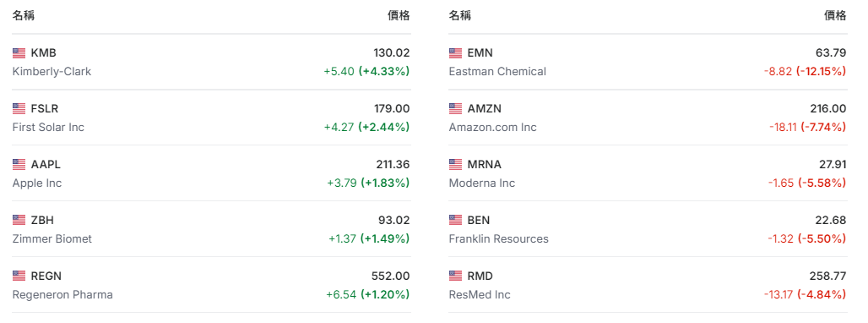Click the flag icon next to ZBH
868x323 pixels.
19,220
